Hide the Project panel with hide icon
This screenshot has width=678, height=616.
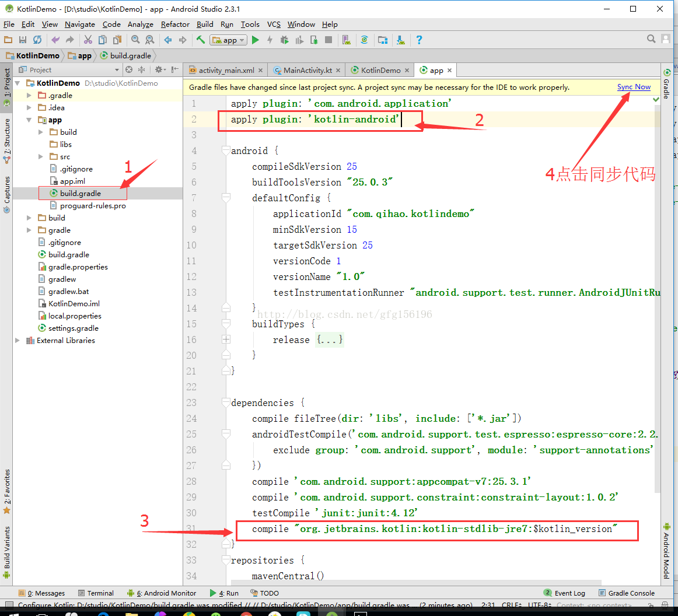pos(174,69)
